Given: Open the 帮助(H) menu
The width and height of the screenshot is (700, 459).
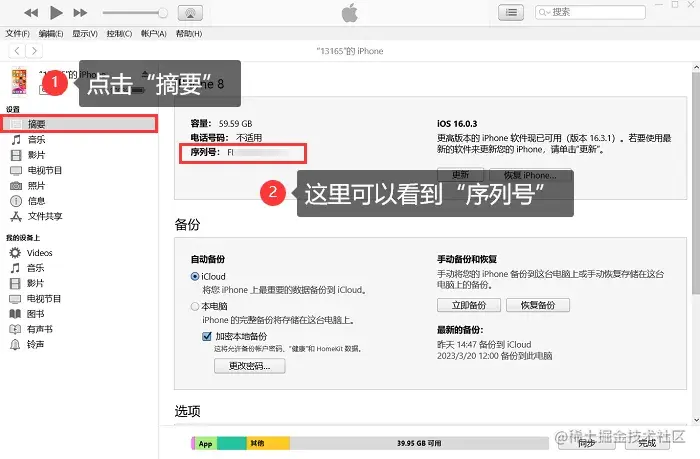Looking at the screenshot, I should click(189, 33).
